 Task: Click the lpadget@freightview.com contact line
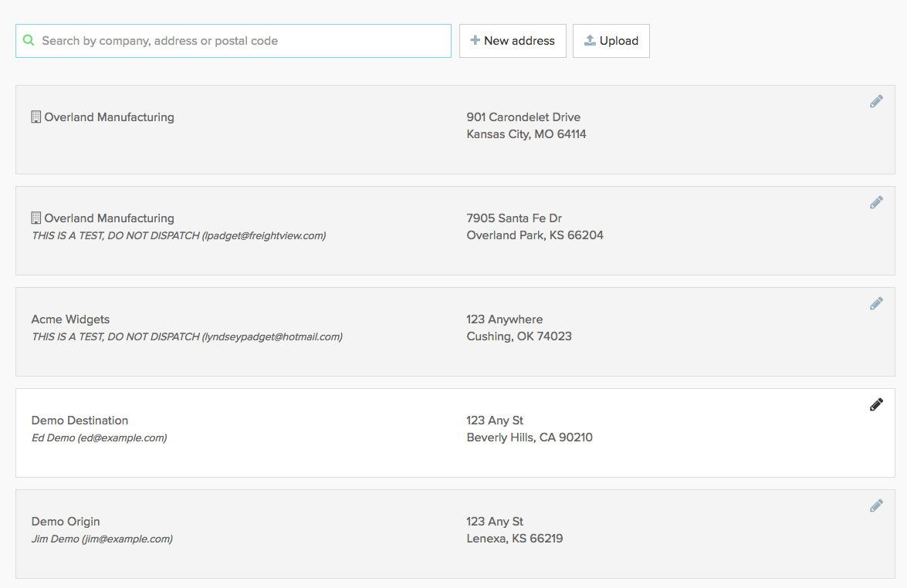pos(179,236)
